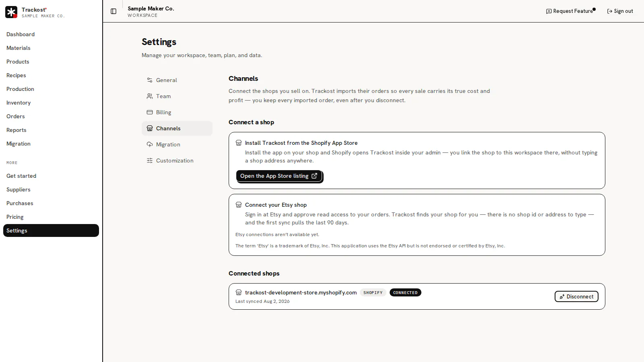Click the storefront icon beside Connect your Etsy shop
The height and width of the screenshot is (362, 644).
point(239,205)
